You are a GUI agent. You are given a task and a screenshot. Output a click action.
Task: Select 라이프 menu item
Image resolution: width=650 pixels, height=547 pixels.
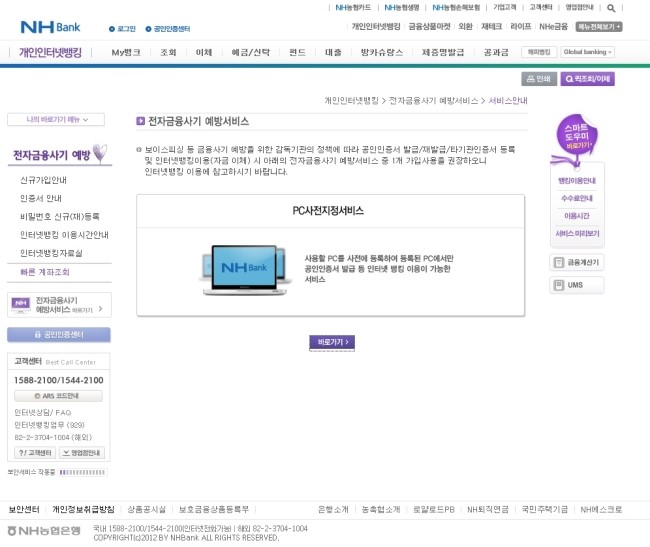pos(521,27)
